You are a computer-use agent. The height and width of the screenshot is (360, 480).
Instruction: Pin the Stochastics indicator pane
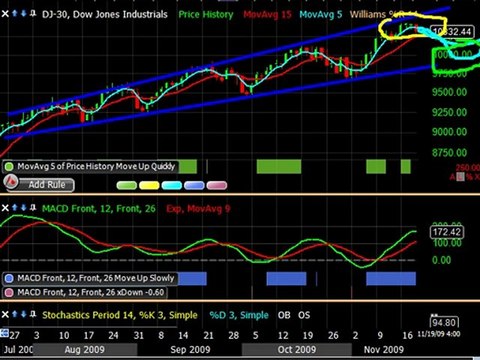(x=33, y=314)
